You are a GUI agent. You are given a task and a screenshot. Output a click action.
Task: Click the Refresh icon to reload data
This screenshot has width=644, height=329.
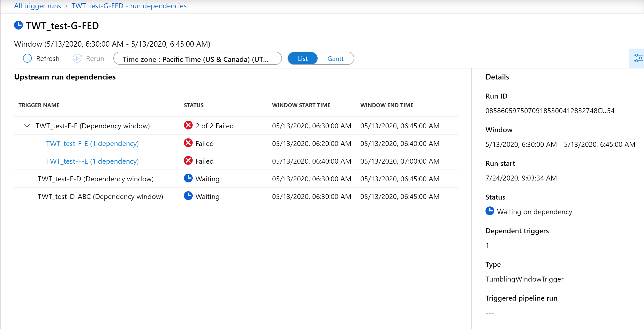tap(28, 58)
